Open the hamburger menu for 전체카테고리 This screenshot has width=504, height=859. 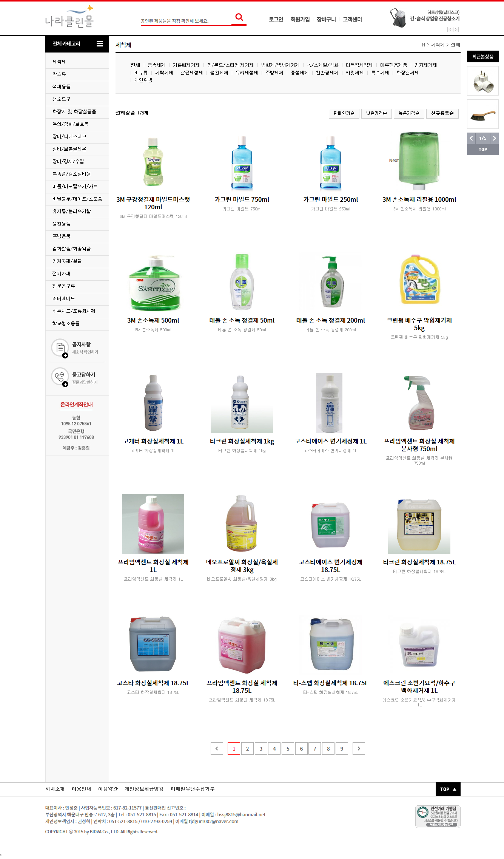coord(100,44)
